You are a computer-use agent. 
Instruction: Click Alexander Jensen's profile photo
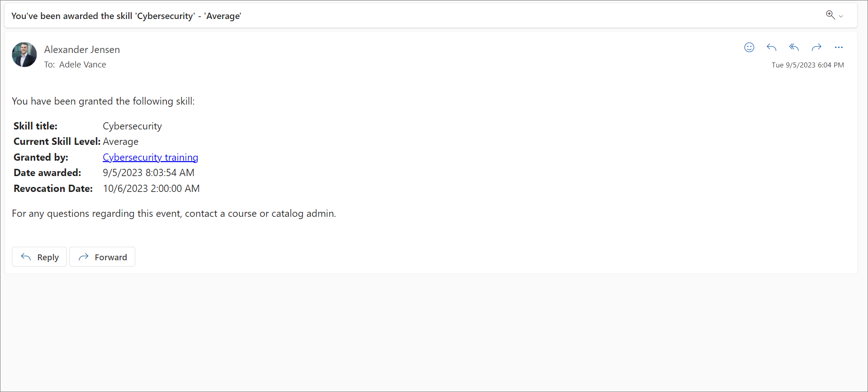24,55
